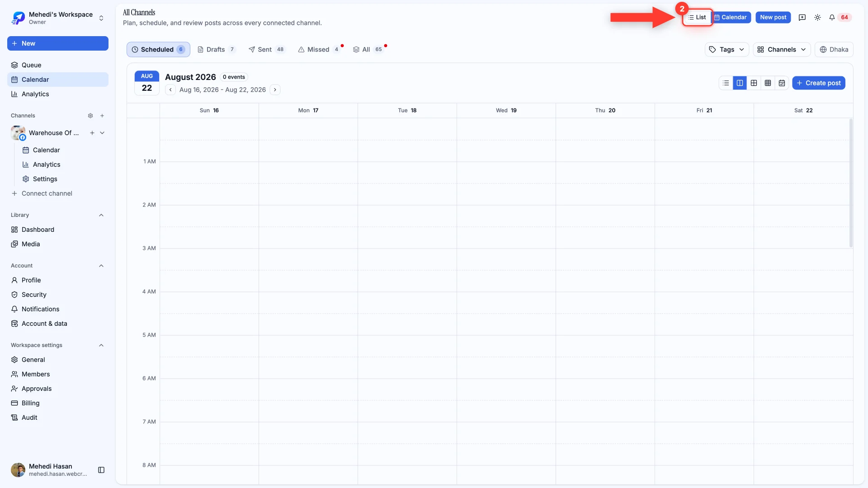Click the Wed 19 column header

click(x=506, y=110)
